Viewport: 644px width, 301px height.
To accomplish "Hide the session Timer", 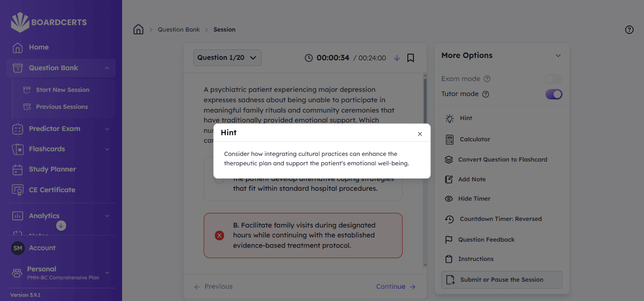I will (x=473, y=198).
